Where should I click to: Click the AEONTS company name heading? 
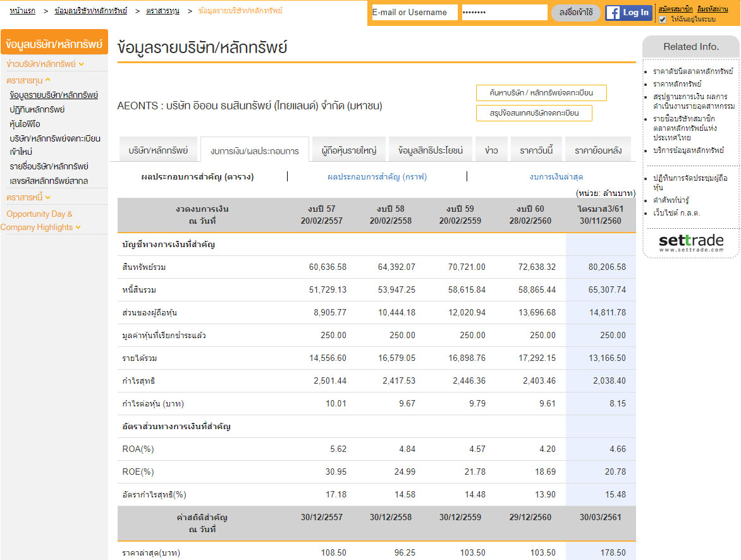pos(250,106)
